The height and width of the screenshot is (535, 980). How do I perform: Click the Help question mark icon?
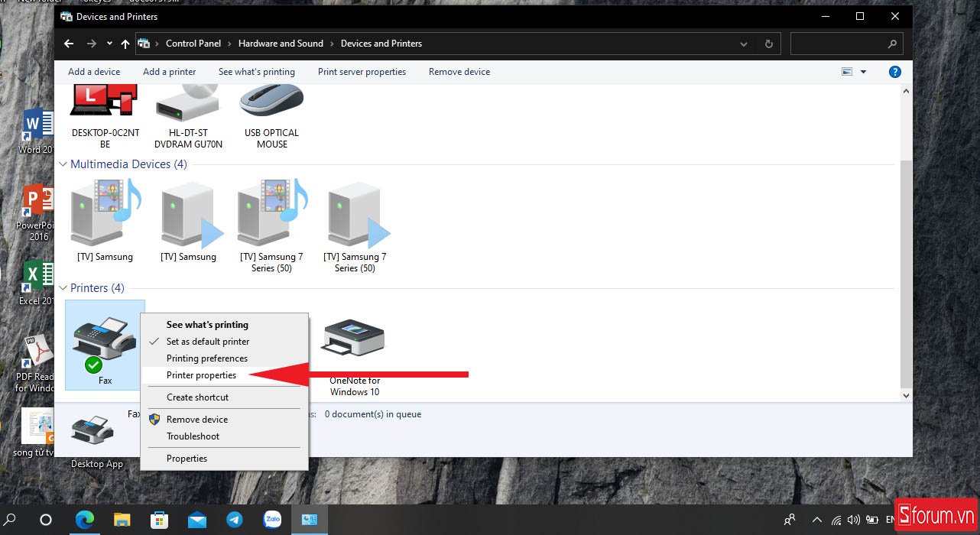click(894, 72)
